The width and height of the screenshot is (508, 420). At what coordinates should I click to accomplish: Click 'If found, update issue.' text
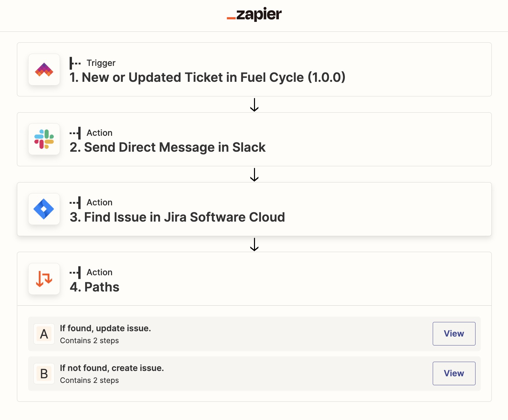coord(105,328)
